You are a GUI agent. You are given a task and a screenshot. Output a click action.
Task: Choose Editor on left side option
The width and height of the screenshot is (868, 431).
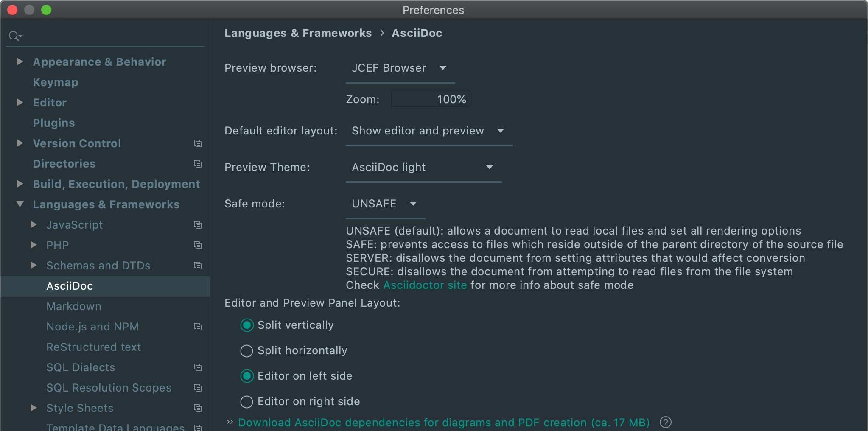247,376
